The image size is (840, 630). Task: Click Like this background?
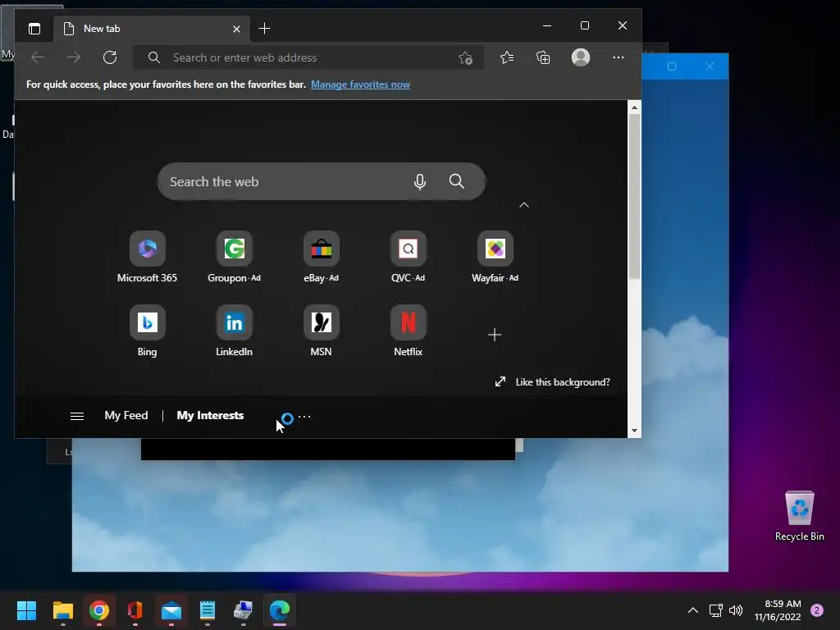[x=552, y=382]
